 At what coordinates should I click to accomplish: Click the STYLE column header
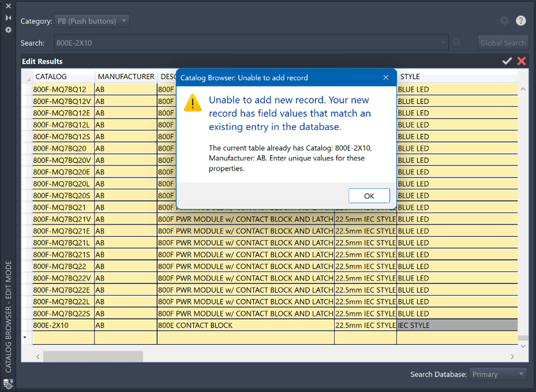457,76
